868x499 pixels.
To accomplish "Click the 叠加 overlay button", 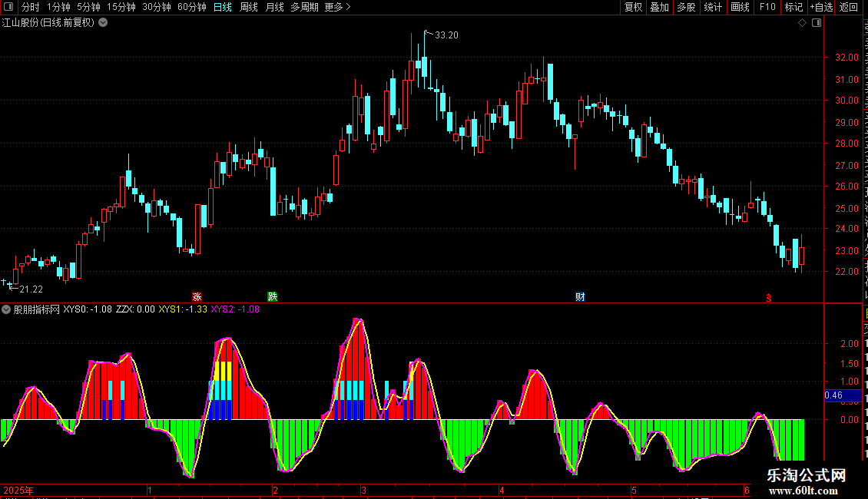I will (660, 7).
